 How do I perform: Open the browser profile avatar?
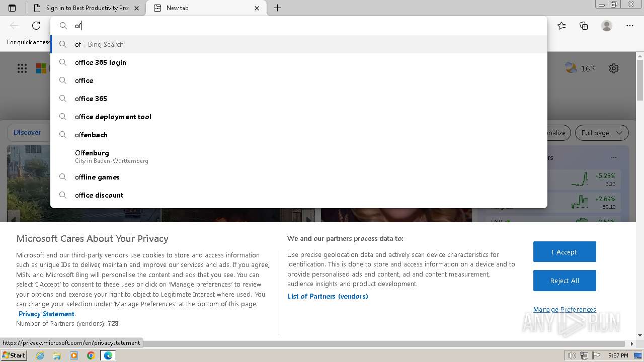click(x=607, y=26)
